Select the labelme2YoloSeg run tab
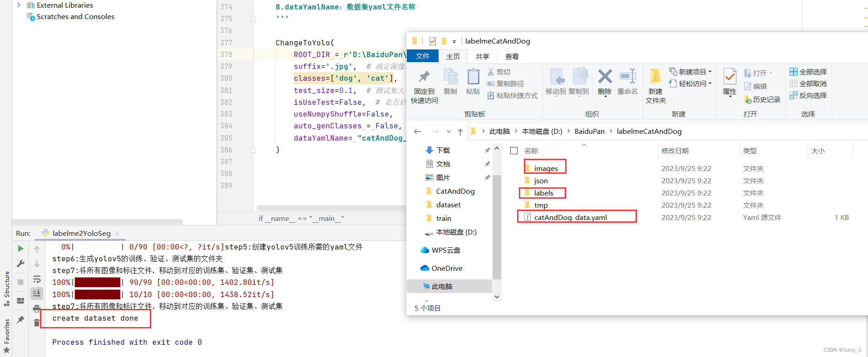The image size is (868, 357). (x=81, y=233)
